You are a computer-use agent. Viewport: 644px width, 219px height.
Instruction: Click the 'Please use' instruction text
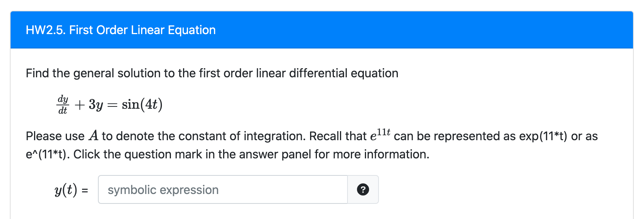(x=55, y=136)
